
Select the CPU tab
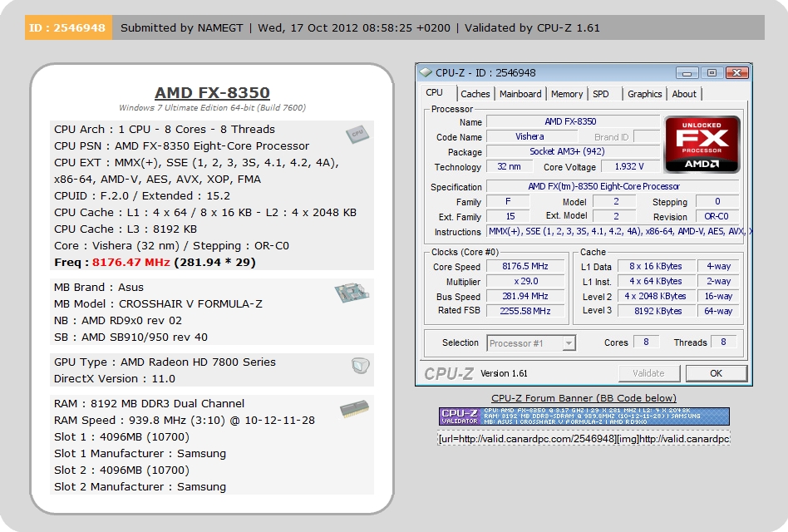tap(434, 93)
